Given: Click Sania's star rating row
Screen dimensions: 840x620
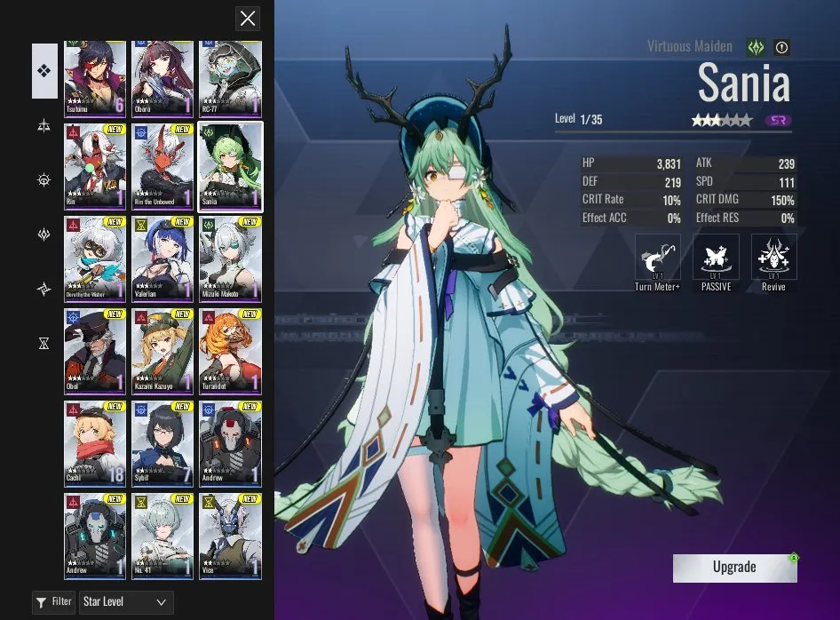Looking at the screenshot, I should coord(722,120).
